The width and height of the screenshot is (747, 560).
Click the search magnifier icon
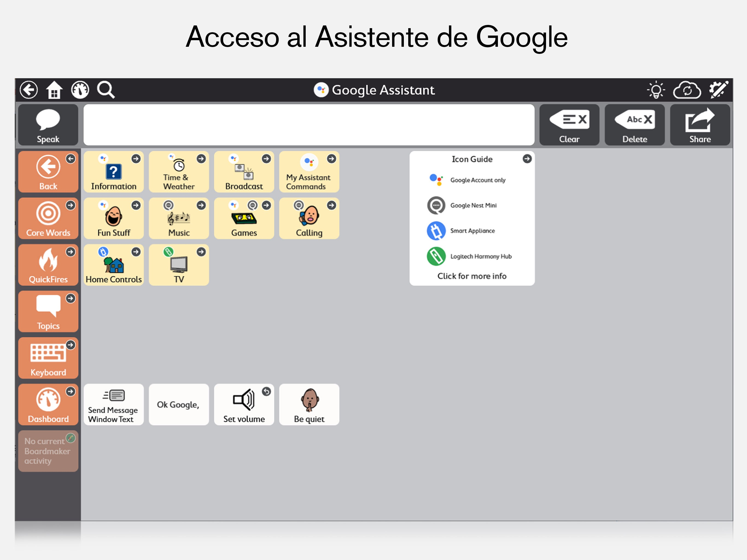[x=106, y=90]
